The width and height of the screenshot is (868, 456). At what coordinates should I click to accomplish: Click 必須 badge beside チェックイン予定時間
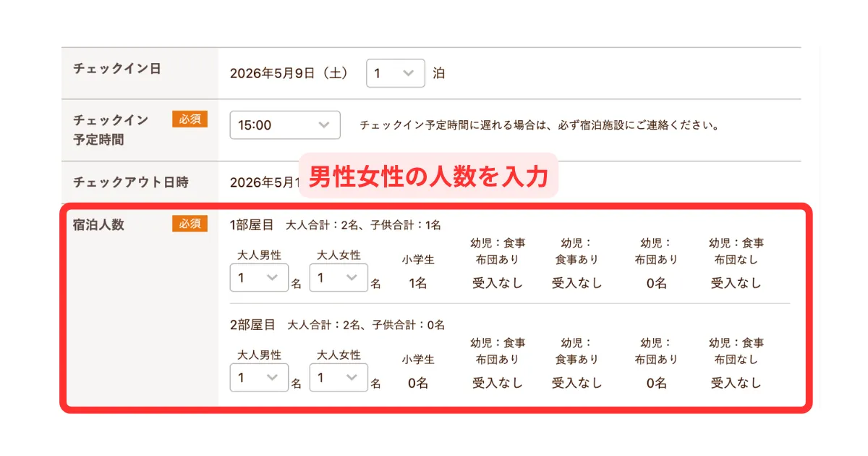point(190,119)
